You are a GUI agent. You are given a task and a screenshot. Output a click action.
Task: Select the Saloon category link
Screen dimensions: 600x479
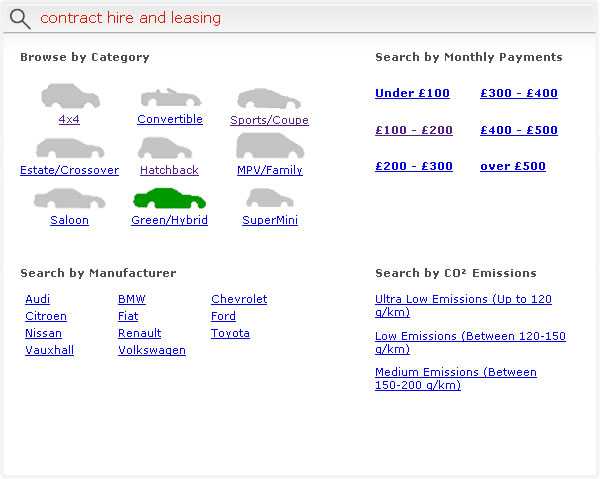[69, 220]
